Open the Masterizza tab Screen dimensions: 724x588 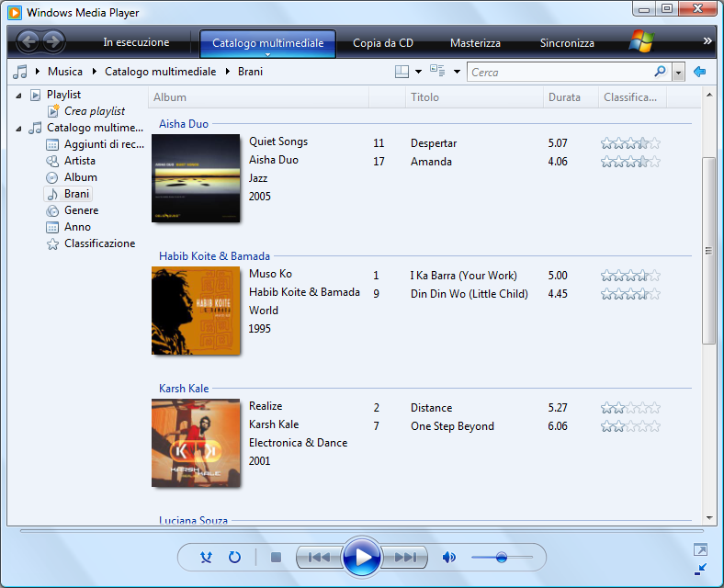tap(475, 43)
